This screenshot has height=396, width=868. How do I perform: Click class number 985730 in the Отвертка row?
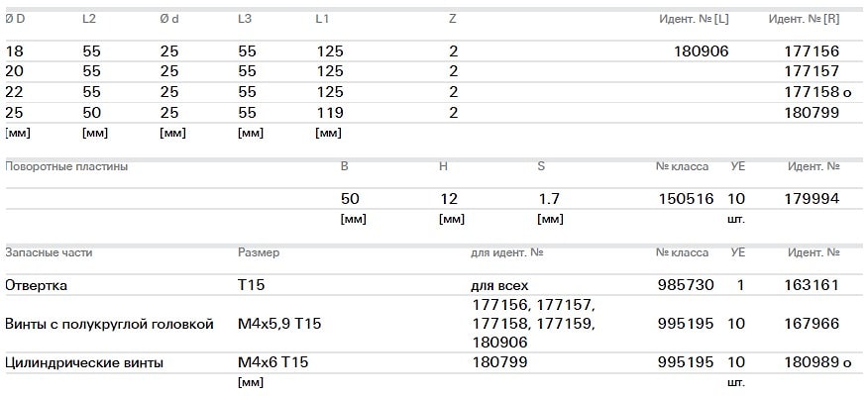tap(686, 285)
